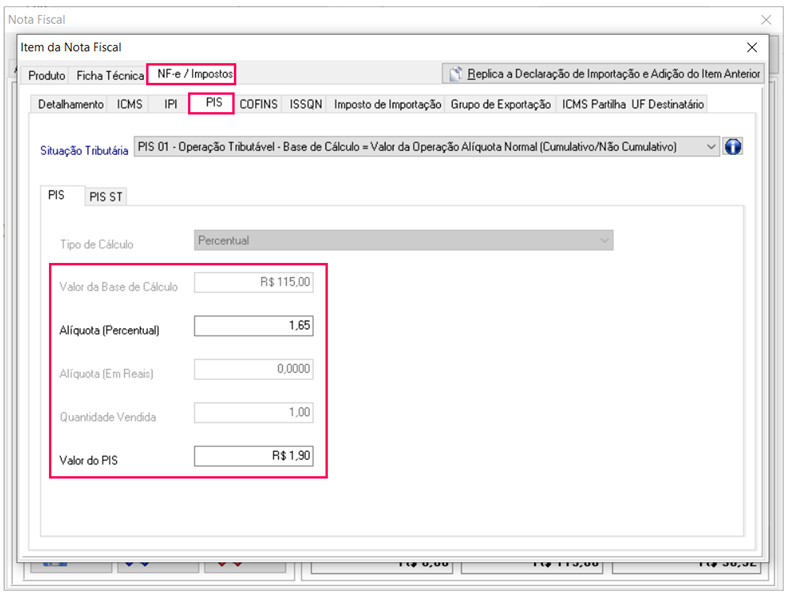The image size is (790, 597).
Task: Select the Grupo de Exportação tab
Action: click(x=501, y=104)
